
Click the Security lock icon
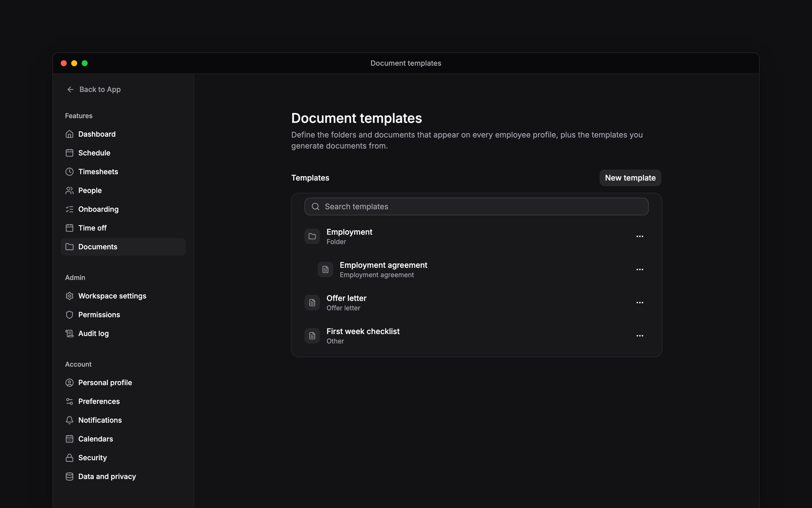coord(70,458)
